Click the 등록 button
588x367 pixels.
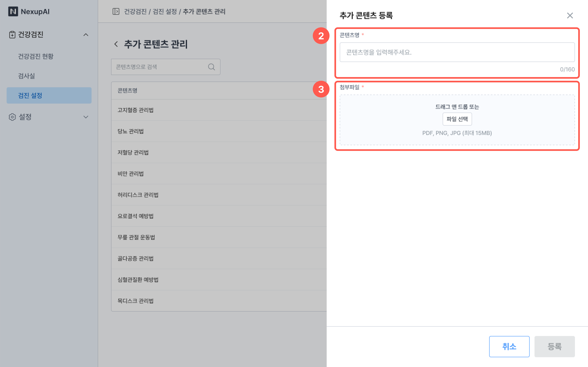tap(555, 346)
